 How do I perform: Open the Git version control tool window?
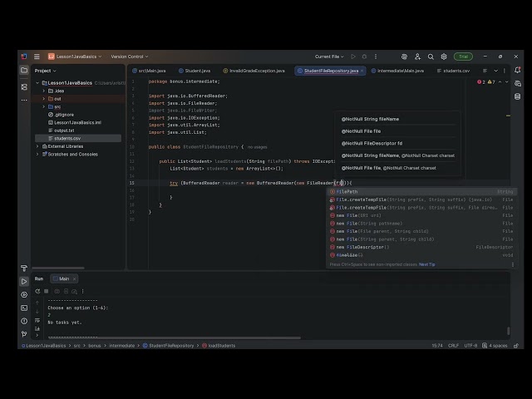tap(24, 334)
